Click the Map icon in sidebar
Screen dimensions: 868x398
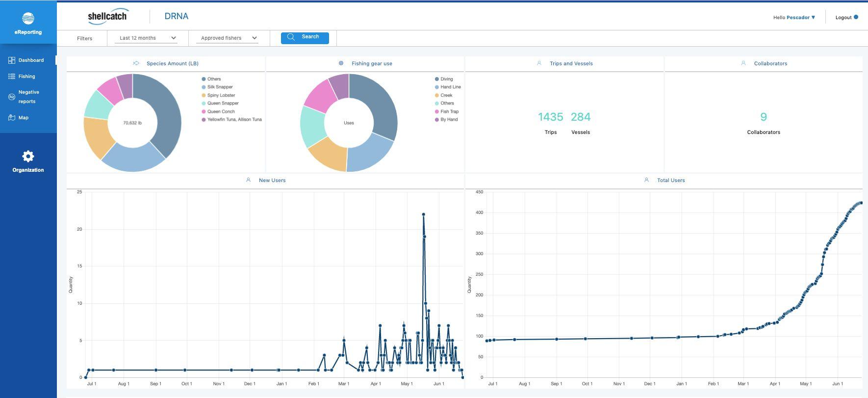tap(12, 117)
